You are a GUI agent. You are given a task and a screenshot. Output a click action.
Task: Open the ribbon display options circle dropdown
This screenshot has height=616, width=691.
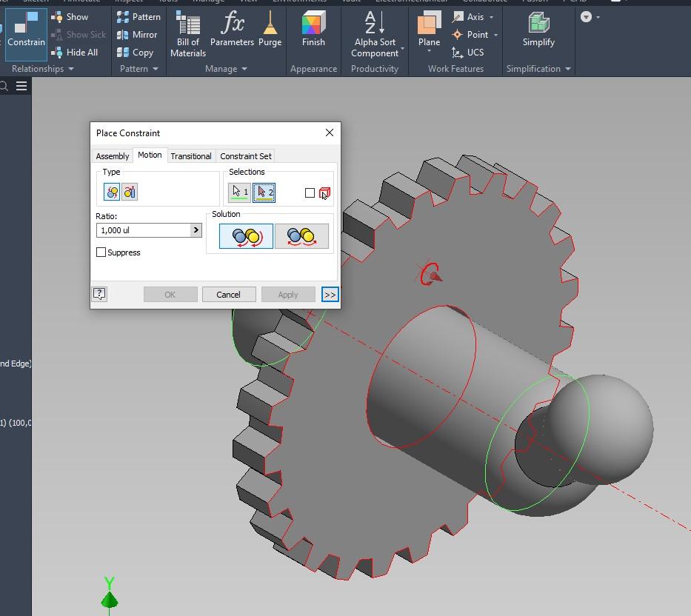pos(590,17)
